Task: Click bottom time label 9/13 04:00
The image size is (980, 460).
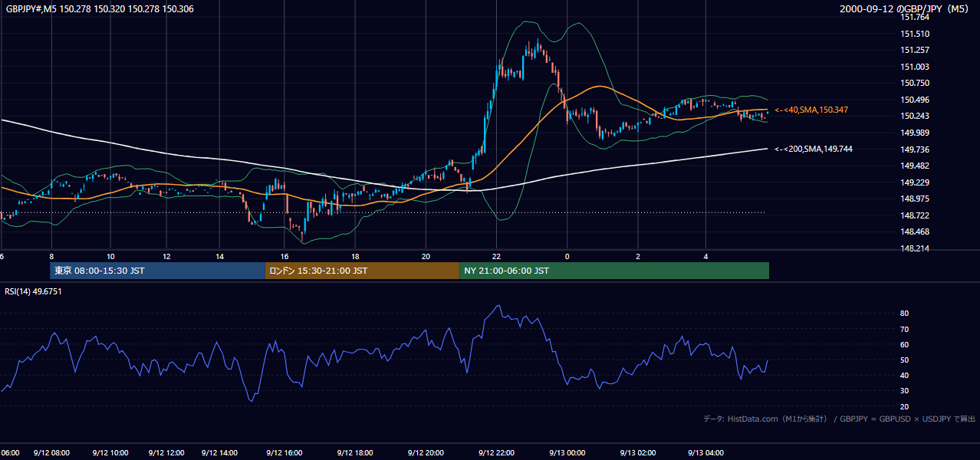Action: (x=705, y=453)
